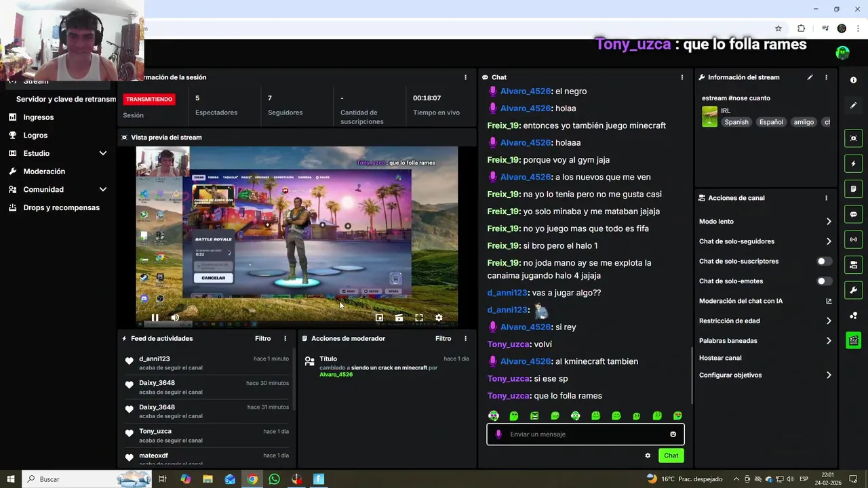Open Acciones de canal three-dot menu

point(826,198)
